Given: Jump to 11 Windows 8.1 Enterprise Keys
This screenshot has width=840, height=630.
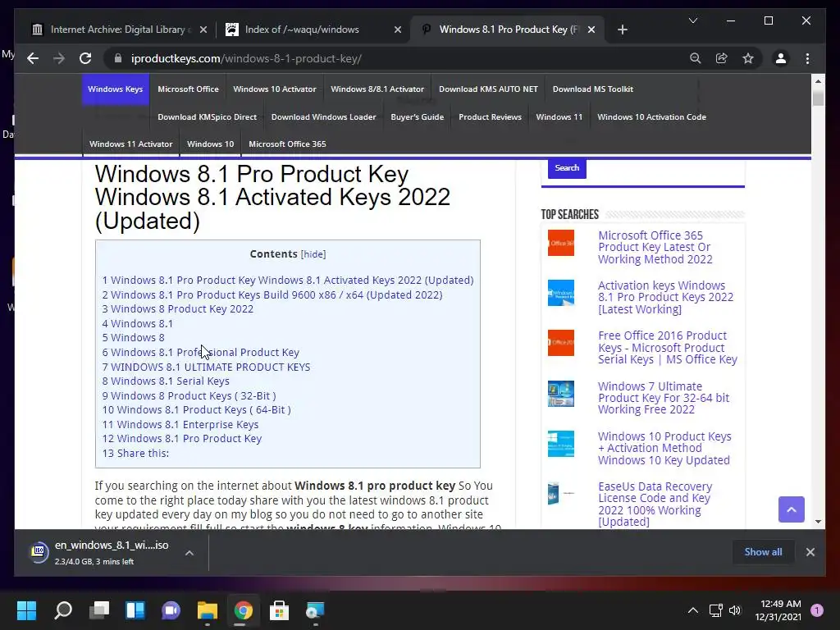Looking at the screenshot, I should point(180,424).
